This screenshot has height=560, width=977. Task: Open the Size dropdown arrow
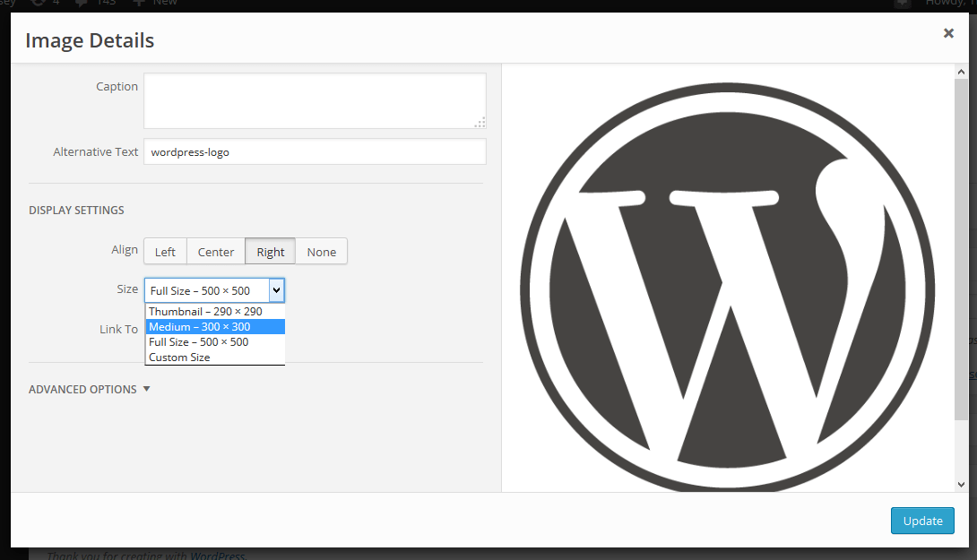coord(277,290)
